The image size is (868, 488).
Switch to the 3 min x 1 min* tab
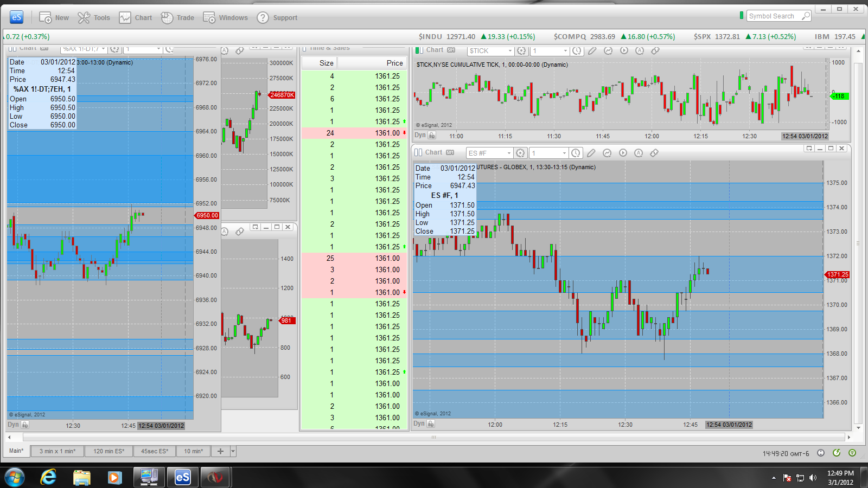(x=58, y=451)
